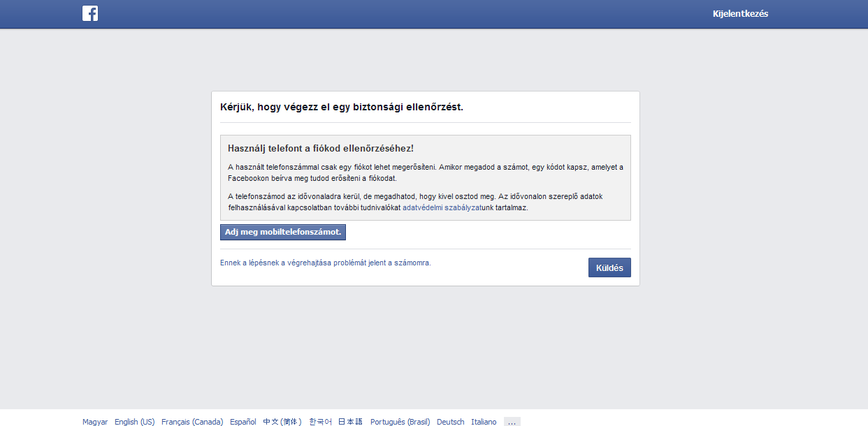Select 日本語 language option
Viewport: 868px width, 426px height.
pos(351,422)
